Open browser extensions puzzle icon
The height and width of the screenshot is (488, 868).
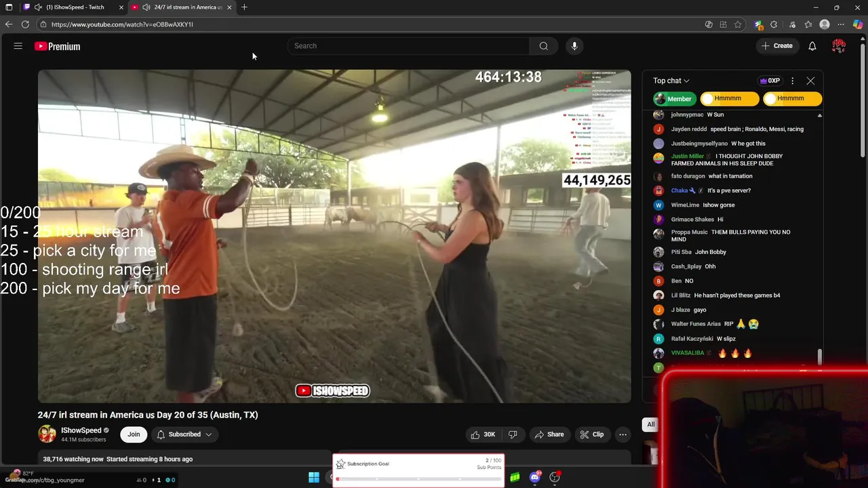pos(774,24)
